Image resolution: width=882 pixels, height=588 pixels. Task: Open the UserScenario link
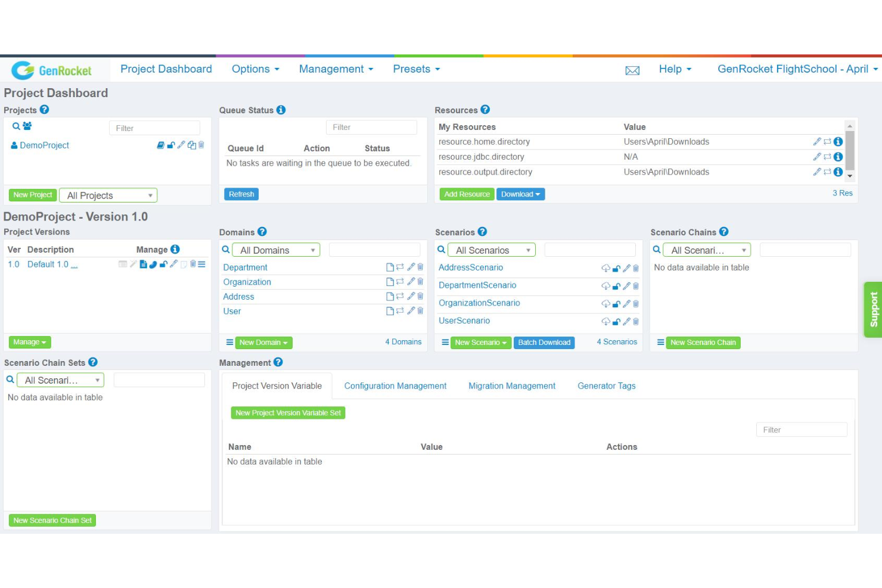[464, 321]
